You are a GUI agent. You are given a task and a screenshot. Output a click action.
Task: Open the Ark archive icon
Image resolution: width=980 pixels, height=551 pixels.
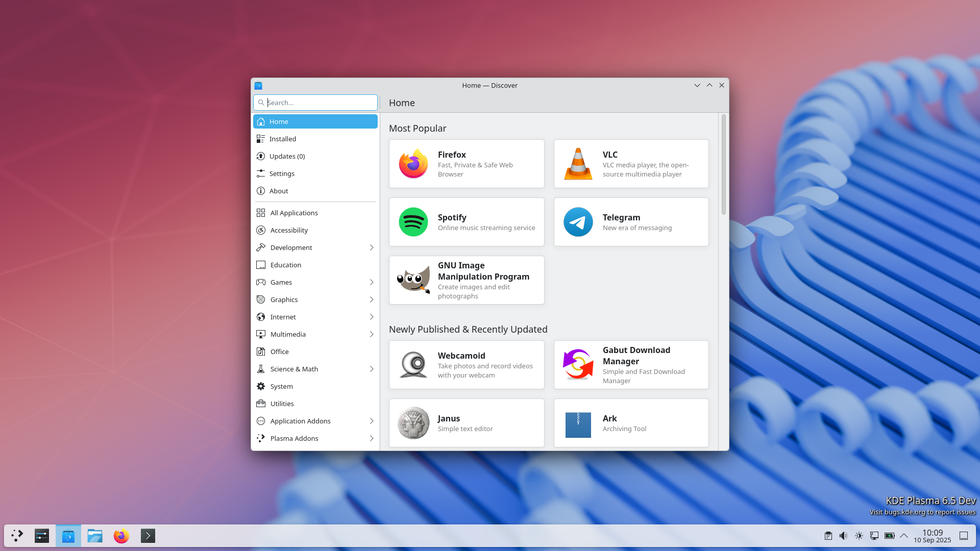coord(578,424)
